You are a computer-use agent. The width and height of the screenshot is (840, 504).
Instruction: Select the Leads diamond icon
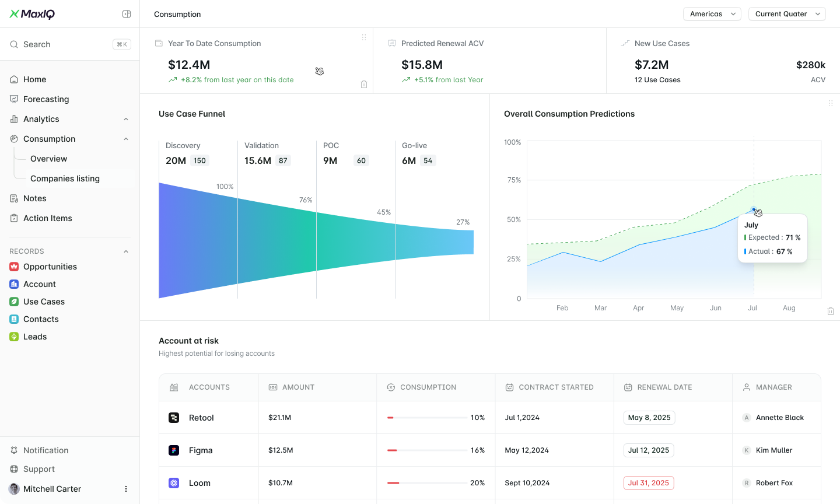(x=14, y=337)
